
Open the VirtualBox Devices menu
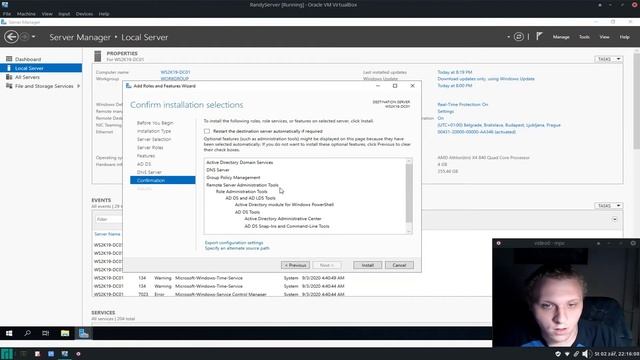pos(84,14)
